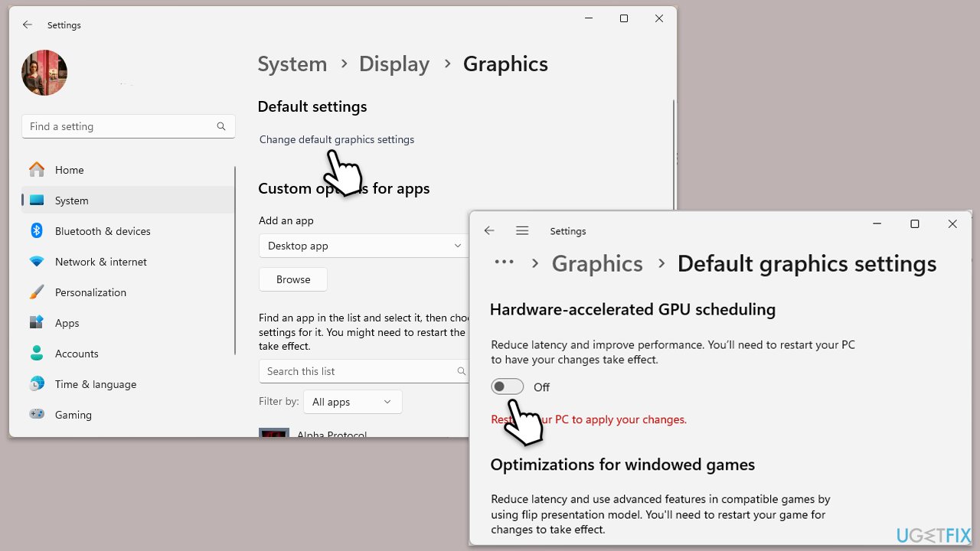
Task: Open Gaming settings
Action: [x=129, y=415]
